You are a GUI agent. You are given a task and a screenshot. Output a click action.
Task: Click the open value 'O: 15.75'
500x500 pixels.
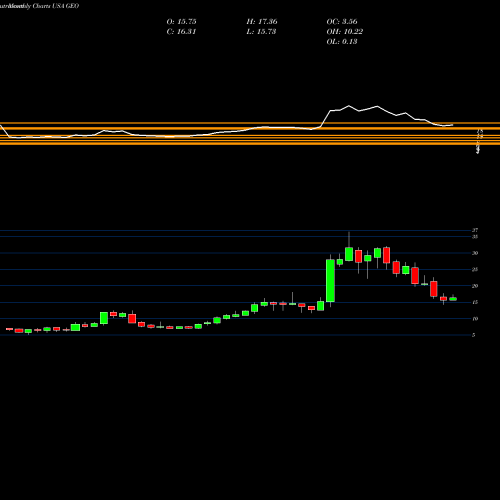181,22
